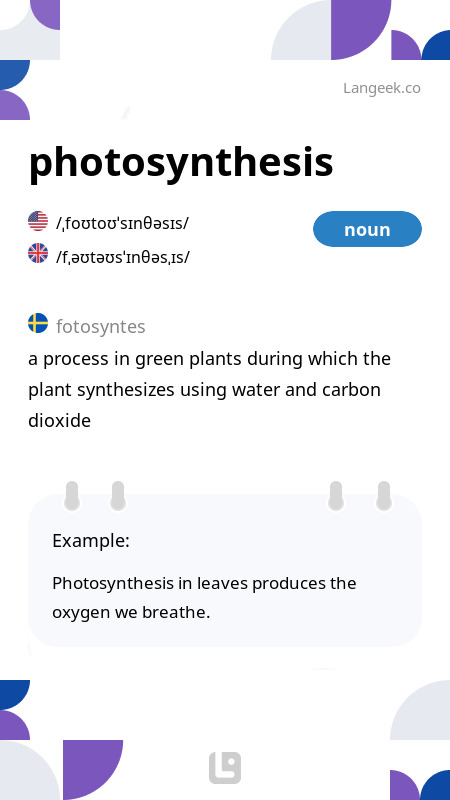The width and height of the screenshot is (450, 800).
Task: Select the blue noun part-of-speech badge
Action: (367, 229)
